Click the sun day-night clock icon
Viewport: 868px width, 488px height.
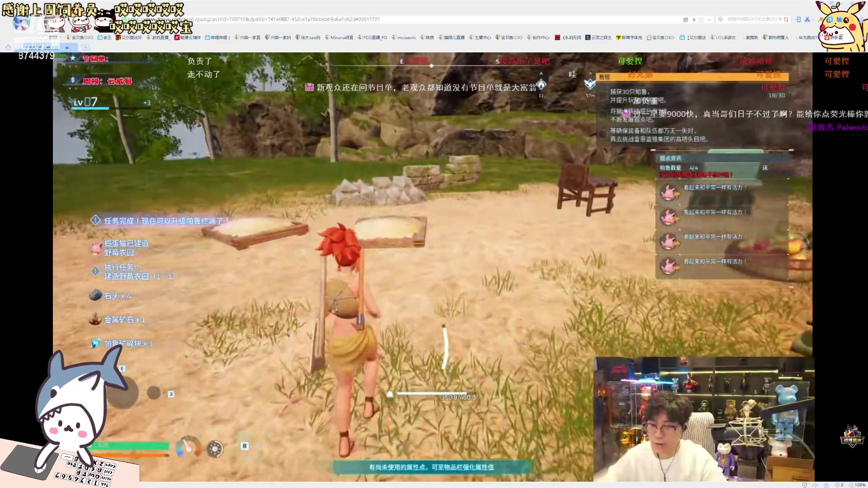(215, 449)
